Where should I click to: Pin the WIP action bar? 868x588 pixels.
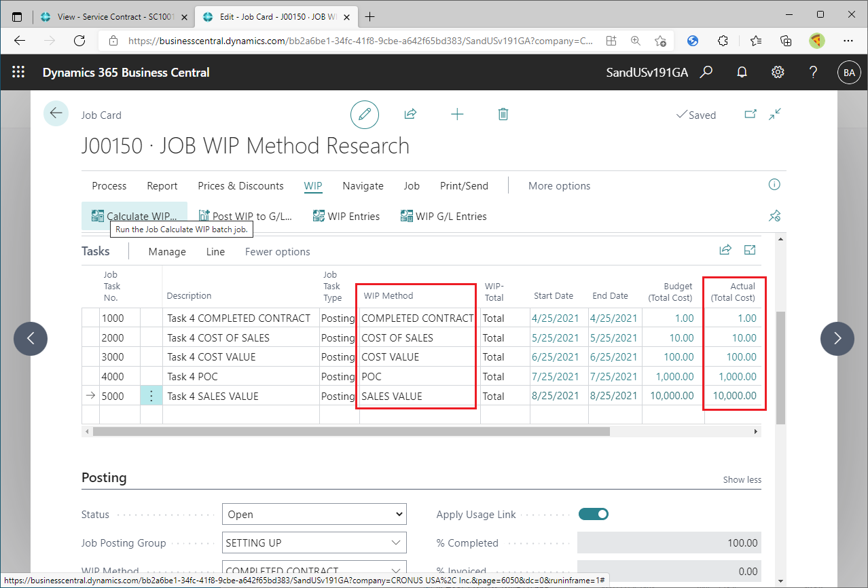point(774,215)
